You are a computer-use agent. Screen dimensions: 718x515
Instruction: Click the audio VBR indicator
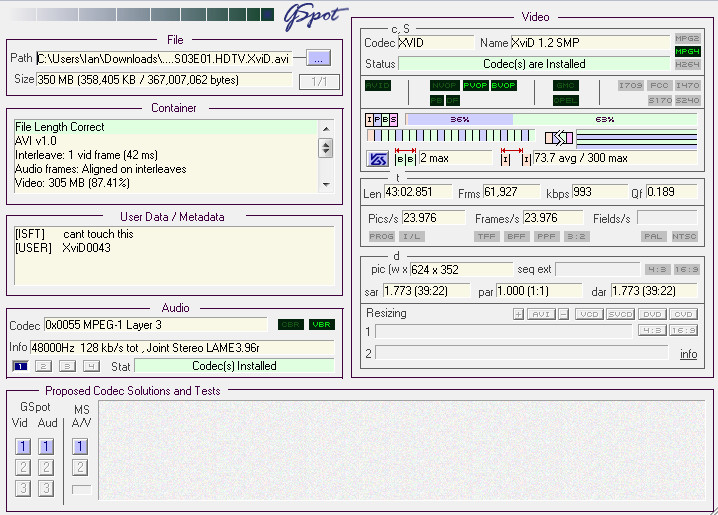321,325
